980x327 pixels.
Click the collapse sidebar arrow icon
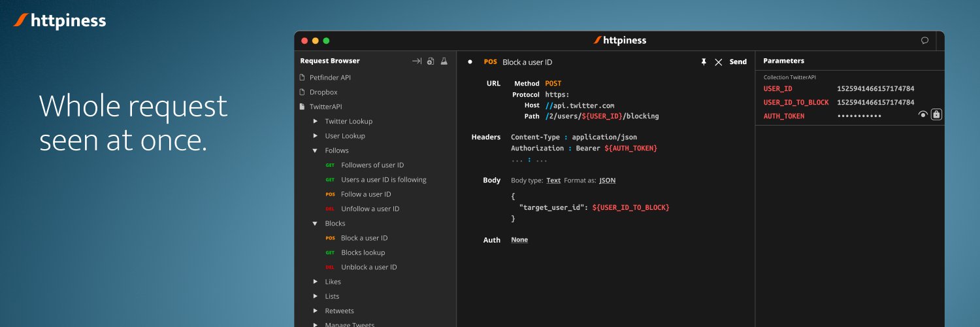[x=416, y=61]
